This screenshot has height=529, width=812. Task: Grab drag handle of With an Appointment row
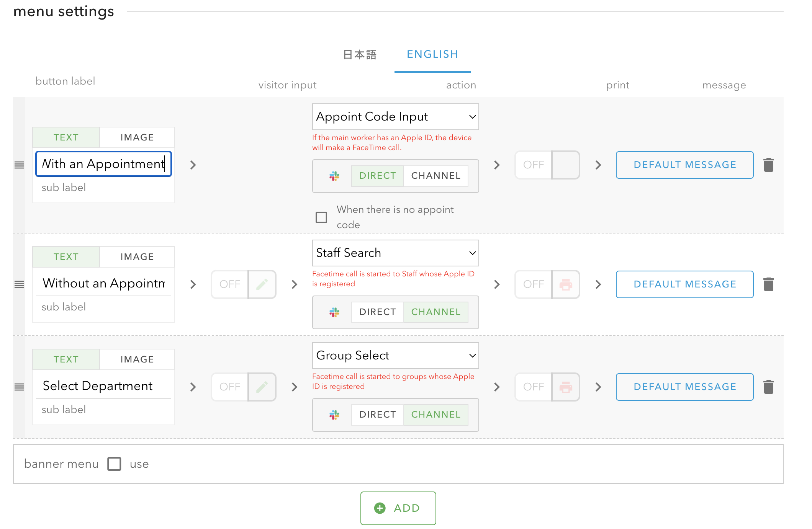tap(19, 165)
